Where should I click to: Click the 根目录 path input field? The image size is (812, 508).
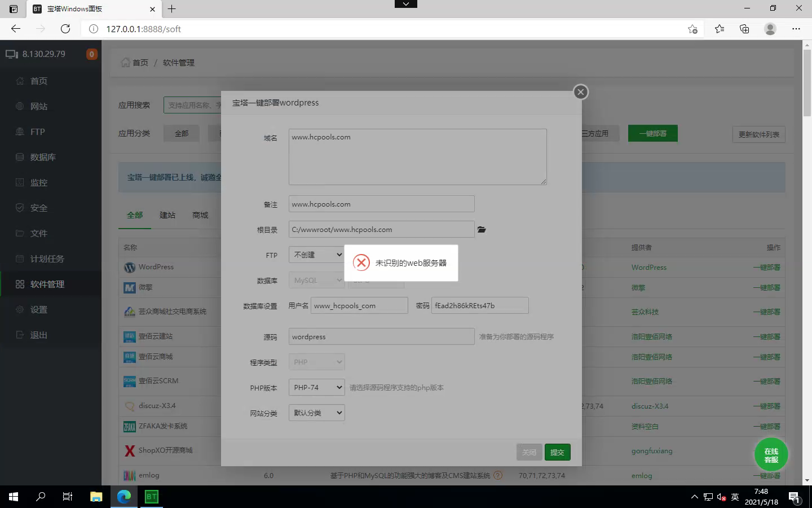tap(382, 229)
